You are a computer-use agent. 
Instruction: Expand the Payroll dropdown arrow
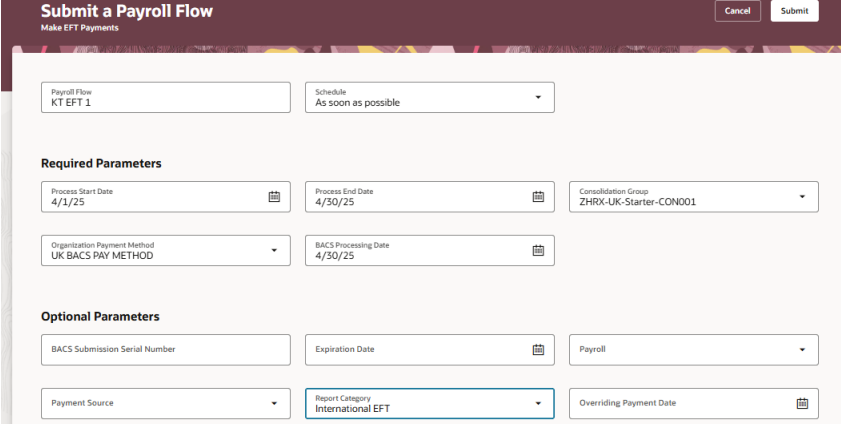tap(802, 350)
